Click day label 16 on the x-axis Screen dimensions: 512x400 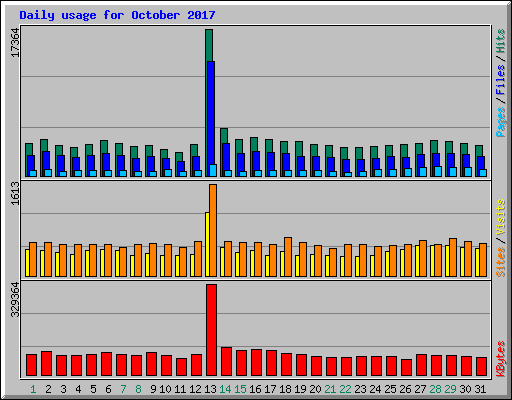[255, 389]
